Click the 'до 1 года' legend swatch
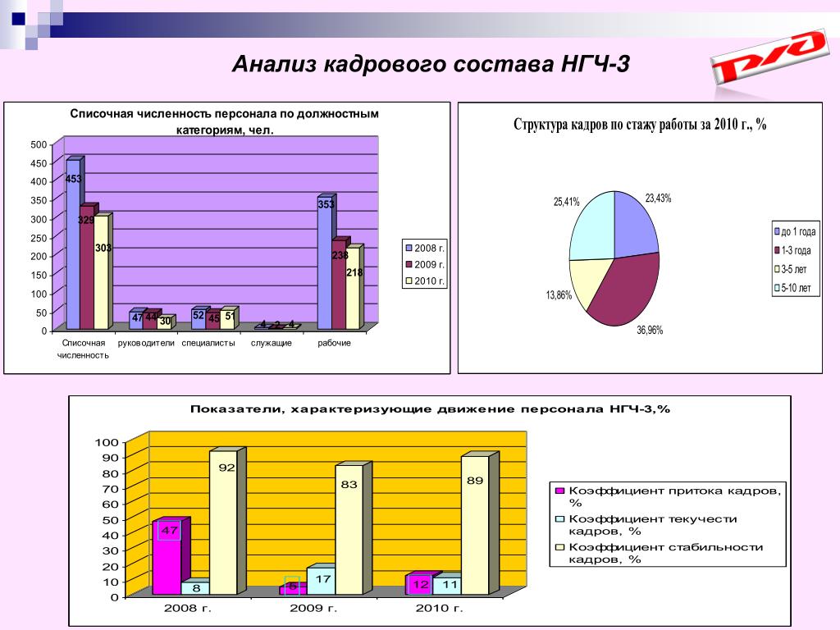The width and height of the screenshot is (840, 630). [x=777, y=231]
